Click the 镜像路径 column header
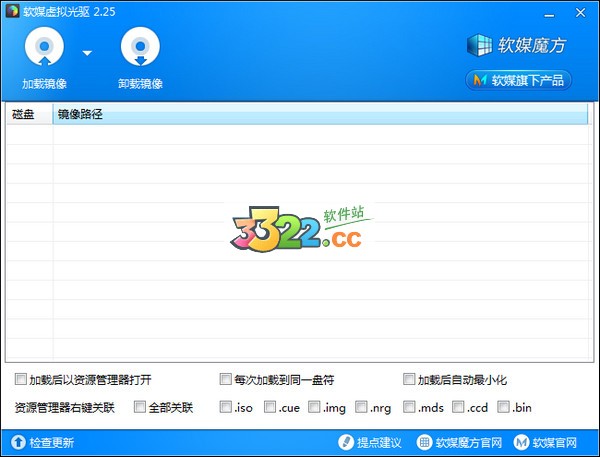 [320, 114]
